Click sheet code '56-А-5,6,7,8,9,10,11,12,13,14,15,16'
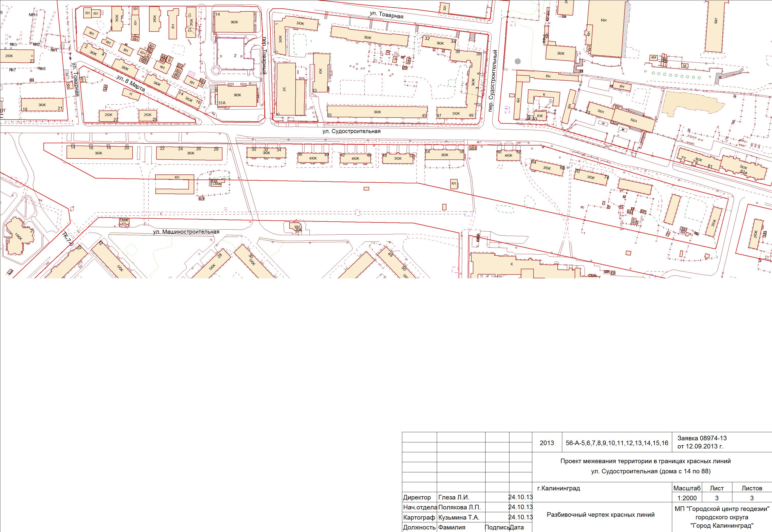 tap(617, 443)
